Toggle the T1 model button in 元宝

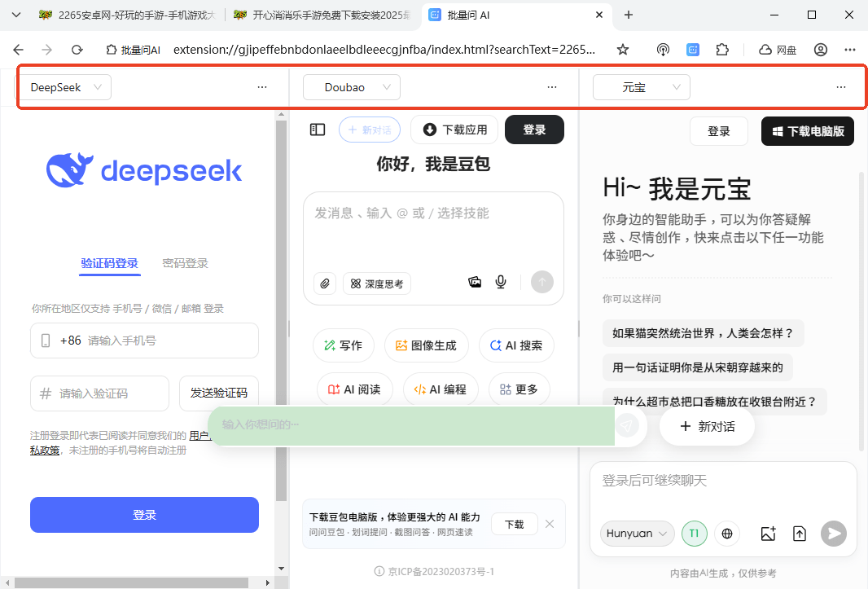point(694,534)
